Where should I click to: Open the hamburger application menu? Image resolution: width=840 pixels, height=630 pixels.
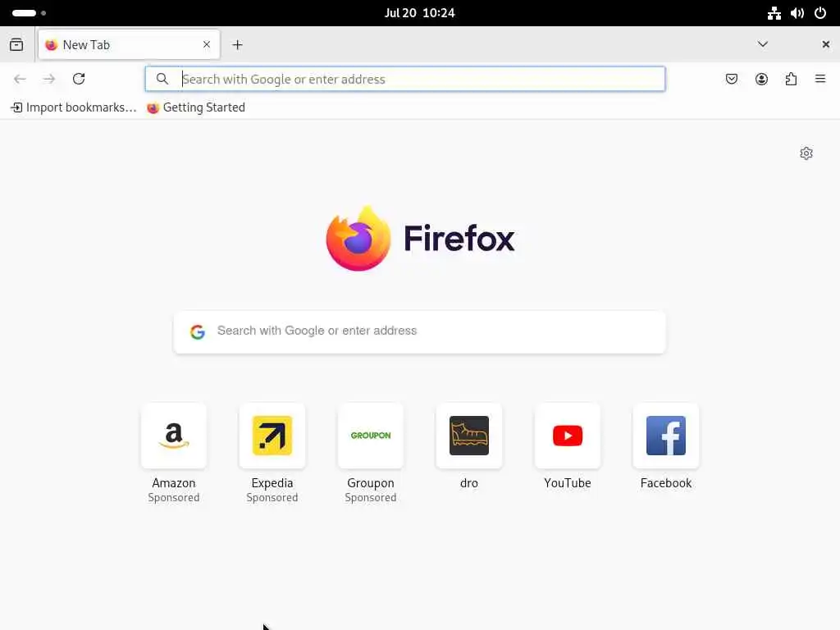[820, 80]
